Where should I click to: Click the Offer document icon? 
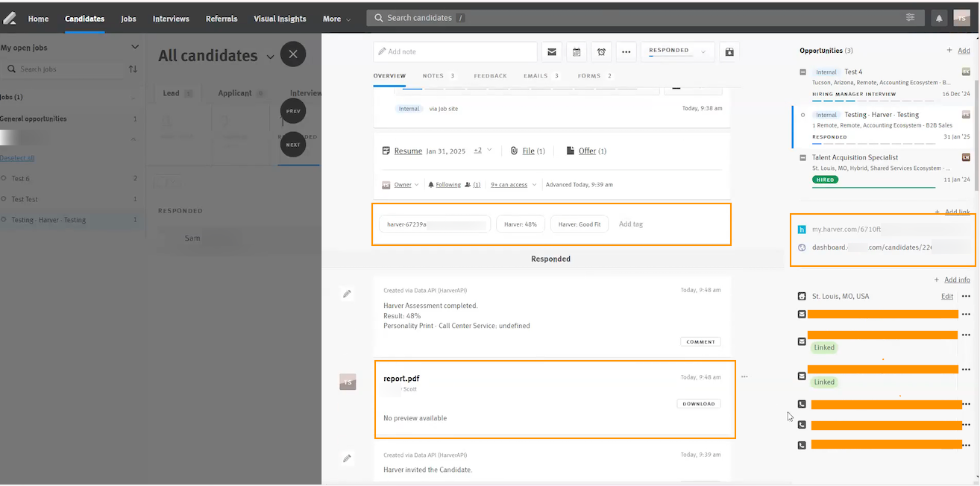[x=571, y=151]
